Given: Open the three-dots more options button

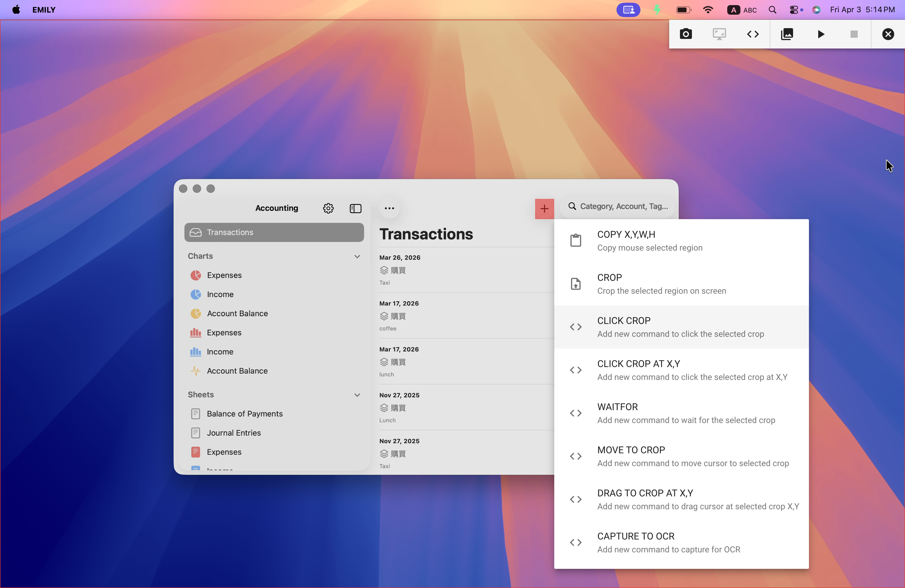Looking at the screenshot, I should 389,208.
